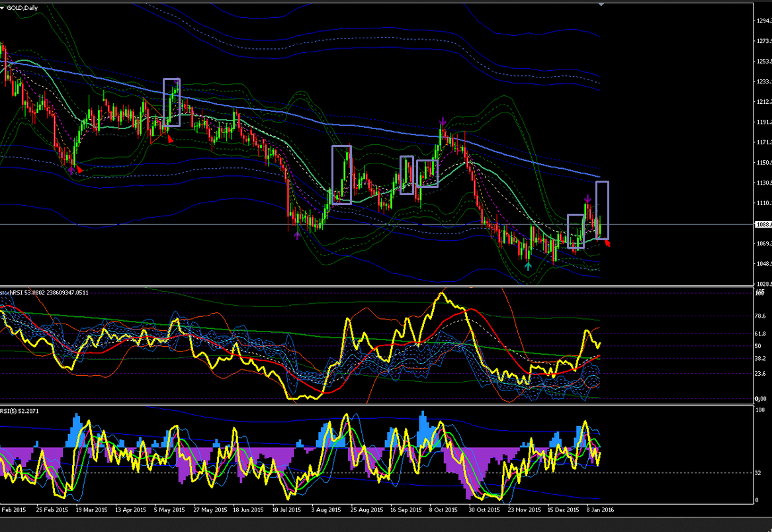Image resolution: width=772 pixels, height=532 pixels.
Task: Click the 23 Nov 2015 date label
Action: click(x=525, y=510)
